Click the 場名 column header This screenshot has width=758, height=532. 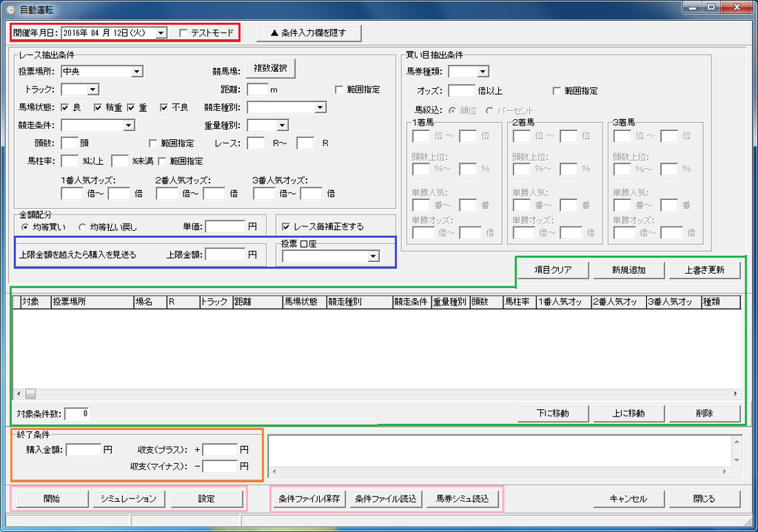point(150,302)
